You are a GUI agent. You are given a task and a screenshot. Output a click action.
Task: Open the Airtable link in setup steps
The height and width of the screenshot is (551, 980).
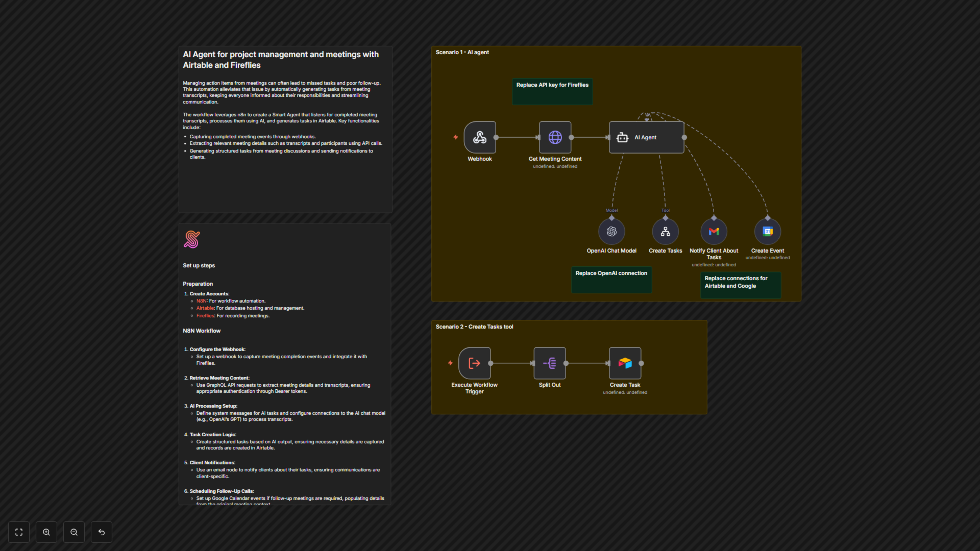tap(205, 308)
